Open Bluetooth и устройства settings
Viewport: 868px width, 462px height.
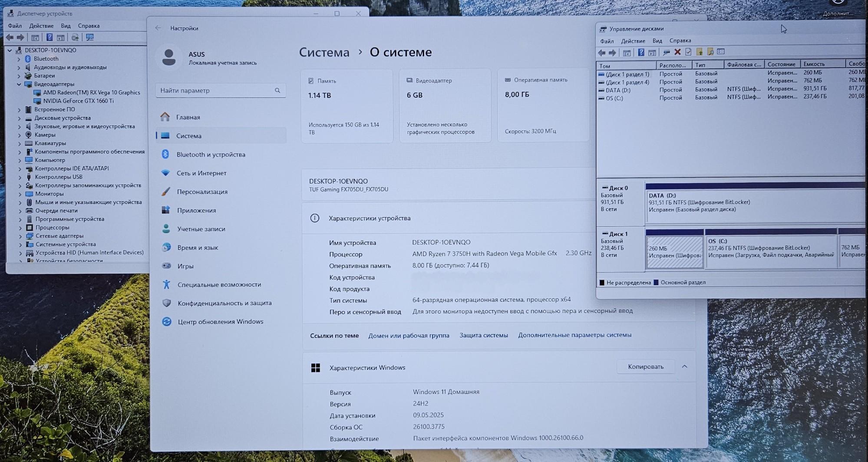pyautogui.click(x=221, y=154)
